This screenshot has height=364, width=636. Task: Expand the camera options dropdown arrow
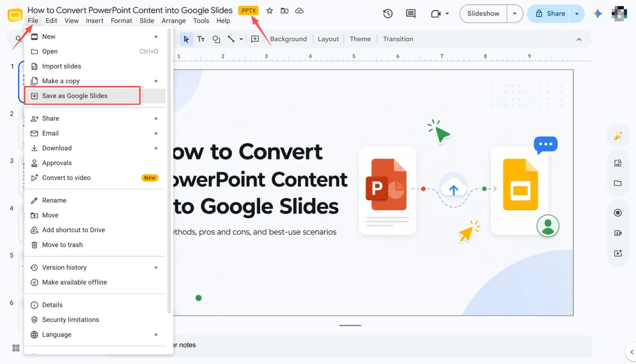pyautogui.click(x=447, y=14)
